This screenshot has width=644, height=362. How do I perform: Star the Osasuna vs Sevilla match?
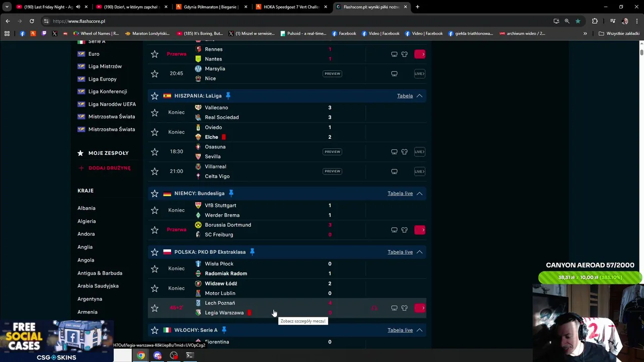click(x=154, y=151)
